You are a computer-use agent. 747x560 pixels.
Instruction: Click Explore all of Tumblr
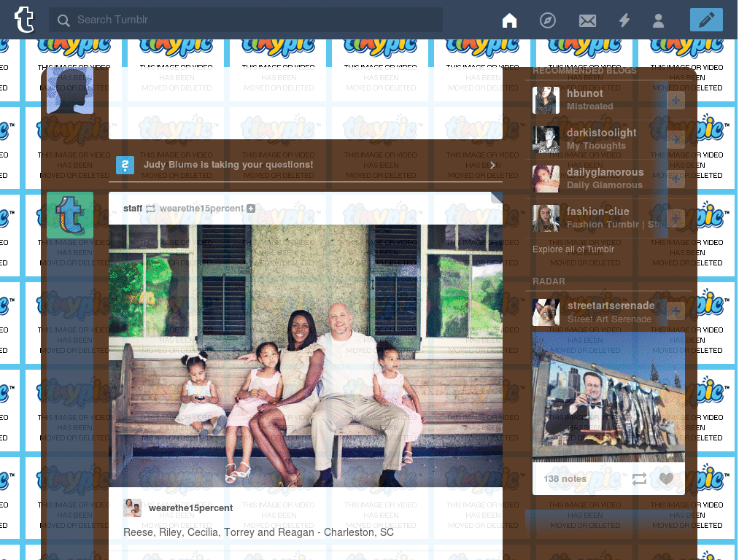tap(573, 249)
